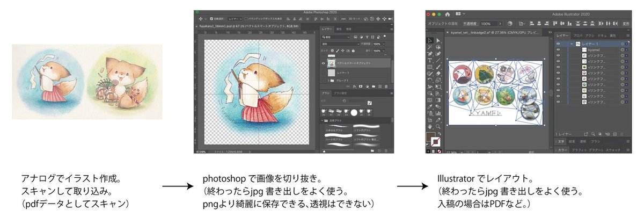Collapse レイヤー 1 in Illustrator Layers panel

pos(572,44)
